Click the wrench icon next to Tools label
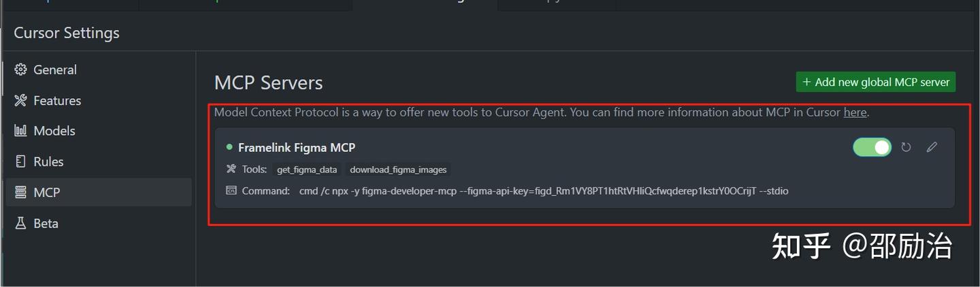Image resolution: width=980 pixels, height=287 pixels. [x=230, y=169]
